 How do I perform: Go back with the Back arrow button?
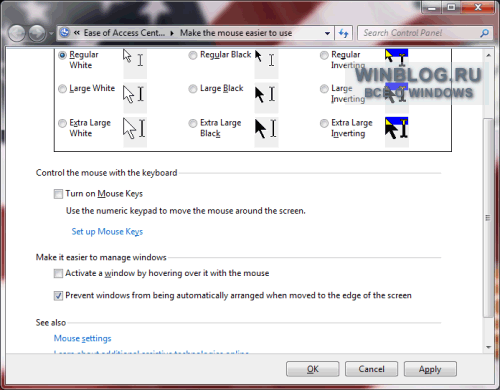coord(17,33)
